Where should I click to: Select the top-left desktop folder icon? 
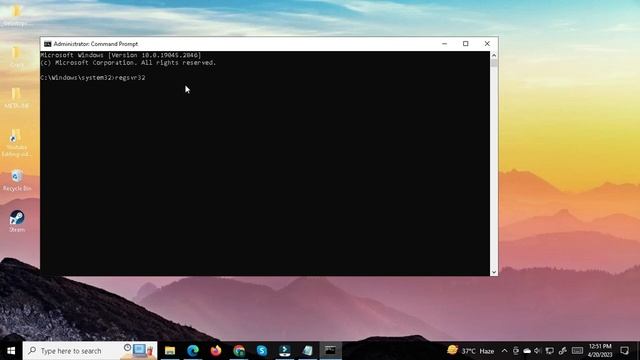coord(15,16)
